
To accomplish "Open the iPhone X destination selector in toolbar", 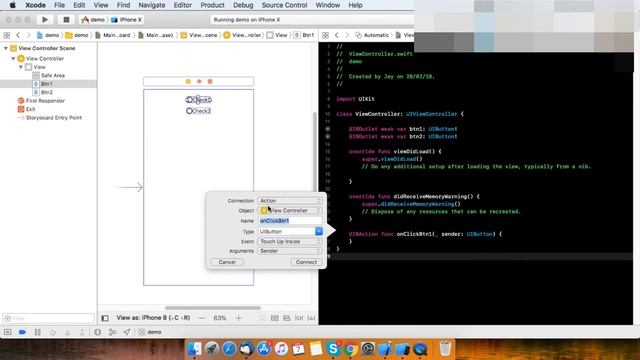I will 127,20.
